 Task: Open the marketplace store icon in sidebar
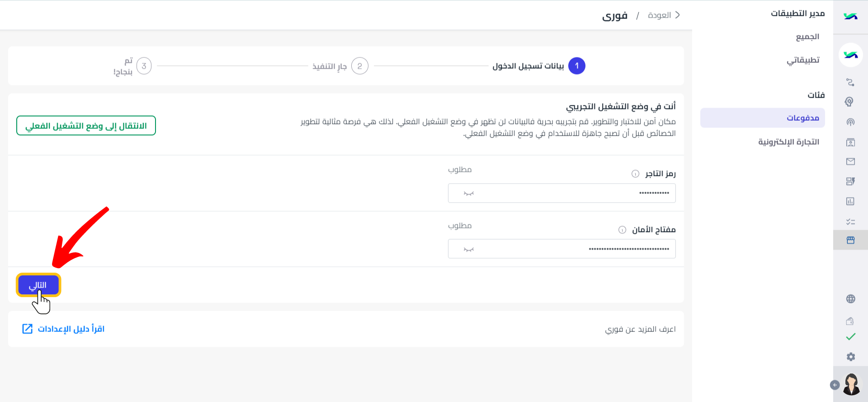(x=850, y=240)
